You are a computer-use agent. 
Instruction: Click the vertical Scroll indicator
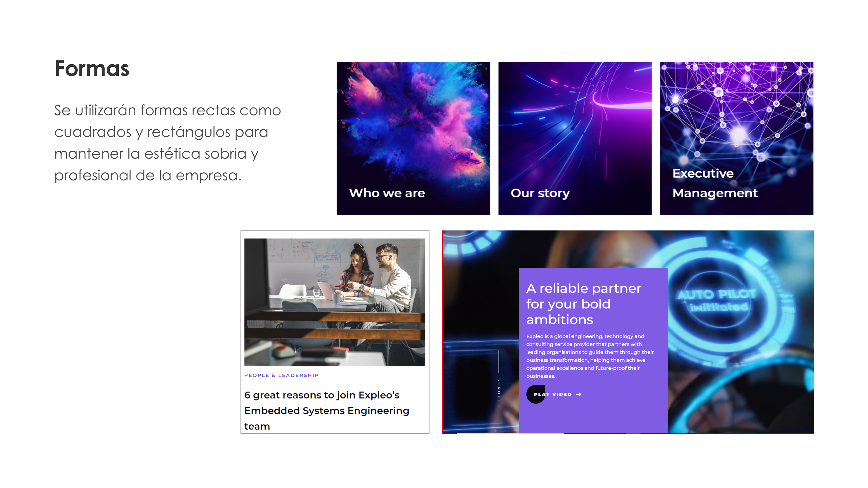pos(499,376)
